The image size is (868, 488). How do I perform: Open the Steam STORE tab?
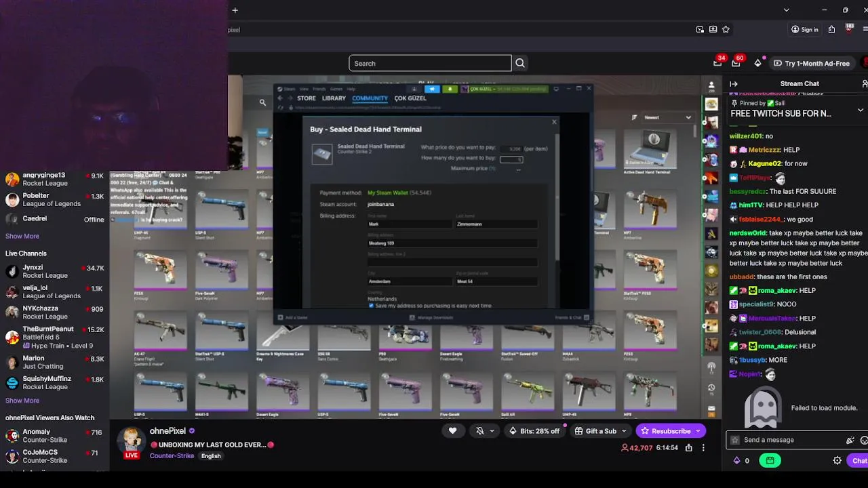coord(307,98)
